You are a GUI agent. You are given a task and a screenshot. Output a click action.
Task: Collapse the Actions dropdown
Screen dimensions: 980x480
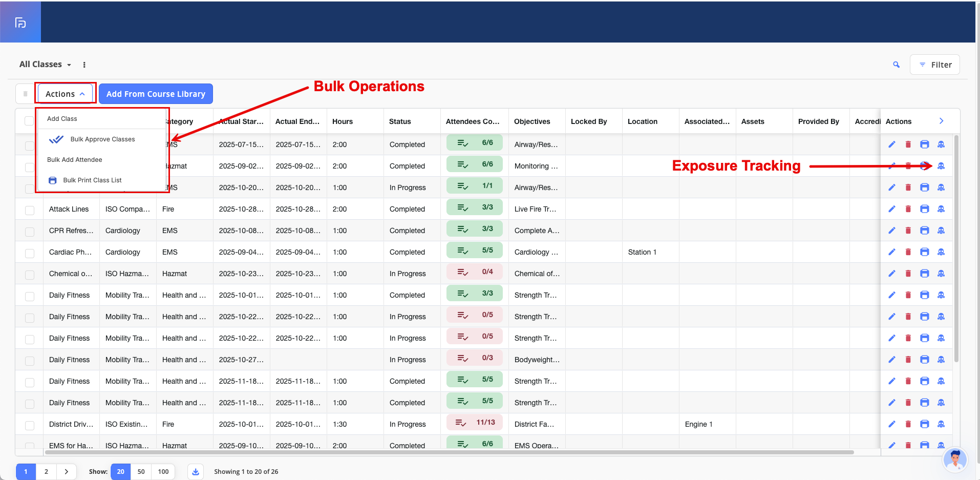tap(65, 94)
